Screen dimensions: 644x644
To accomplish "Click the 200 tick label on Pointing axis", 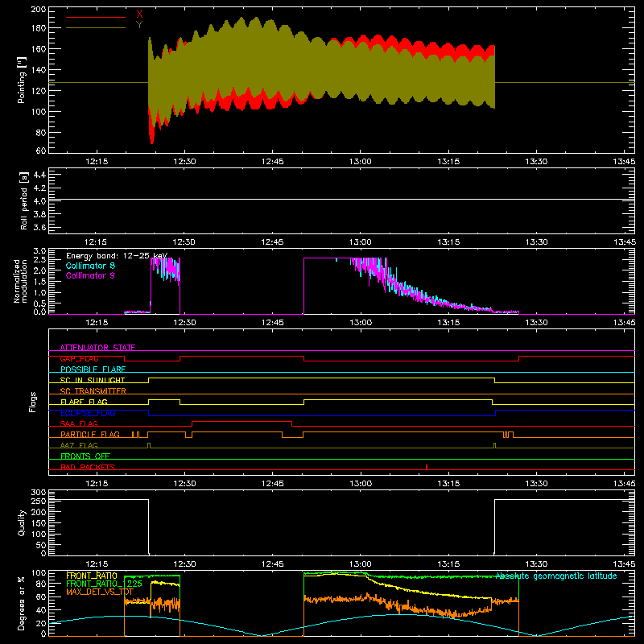I will click(x=38, y=9).
